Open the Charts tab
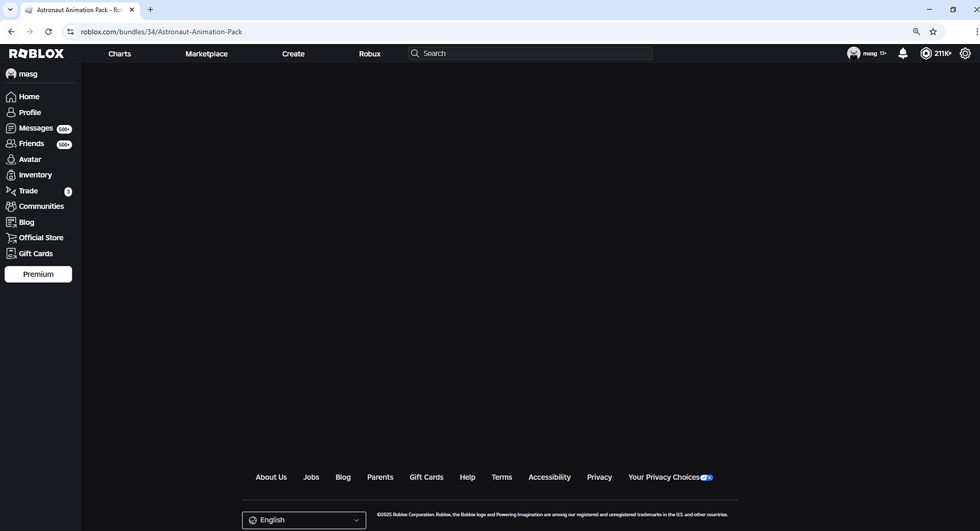The height and width of the screenshot is (531, 980). coord(119,53)
